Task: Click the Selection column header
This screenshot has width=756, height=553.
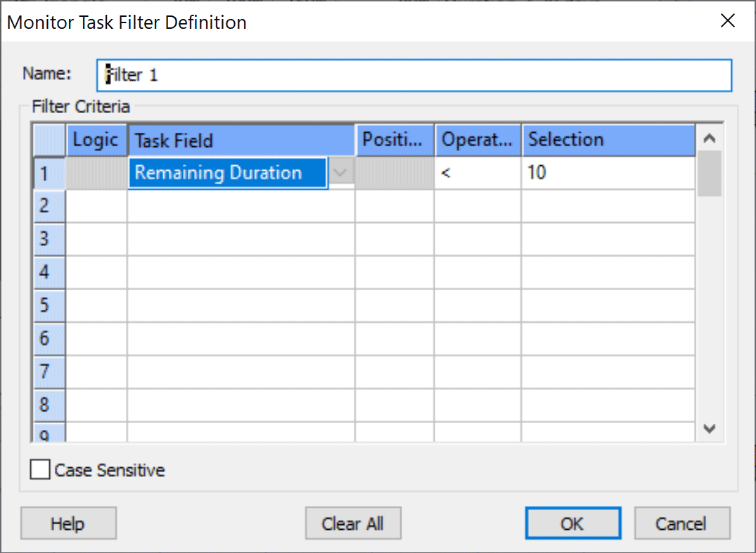Action: pyautogui.click(x=608, y=140)
